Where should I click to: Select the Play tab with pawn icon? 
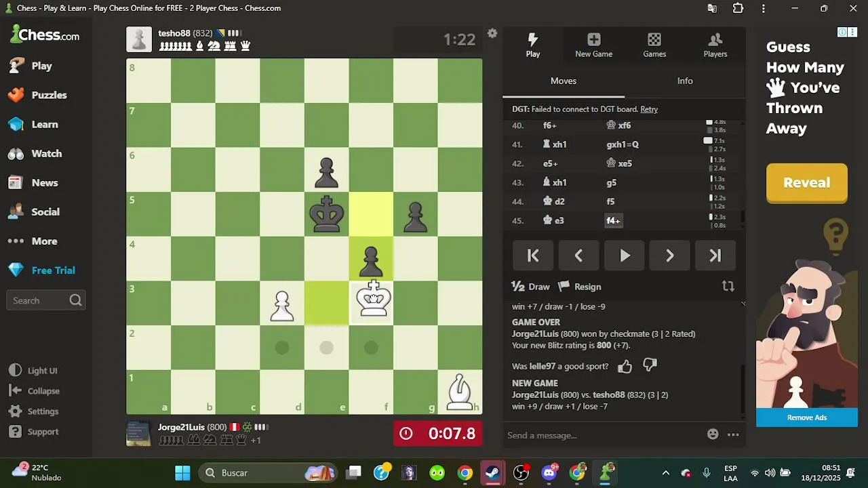click(x=533, y=45)
